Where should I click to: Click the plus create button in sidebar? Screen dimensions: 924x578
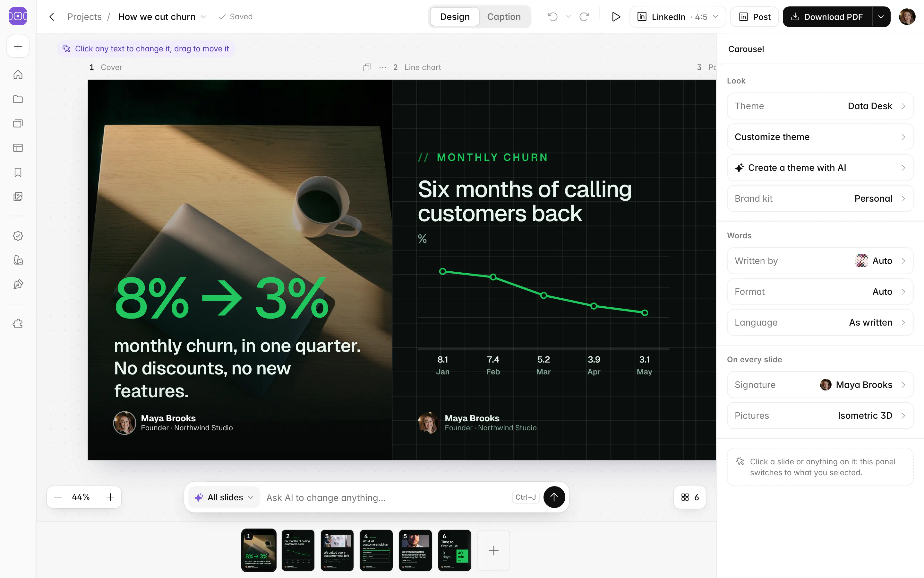pyautogui.click(x=18, y=46)
